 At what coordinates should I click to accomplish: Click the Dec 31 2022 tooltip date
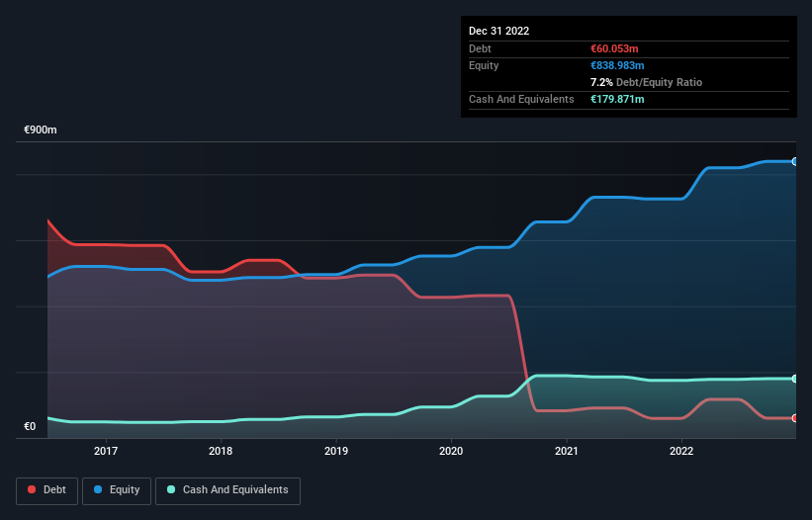click(498, 31)
